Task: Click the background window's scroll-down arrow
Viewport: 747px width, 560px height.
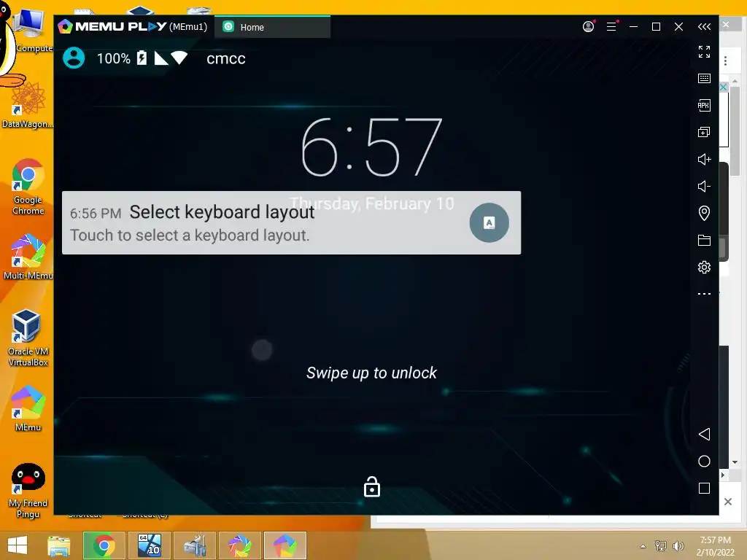Action: tap(735, 462)
